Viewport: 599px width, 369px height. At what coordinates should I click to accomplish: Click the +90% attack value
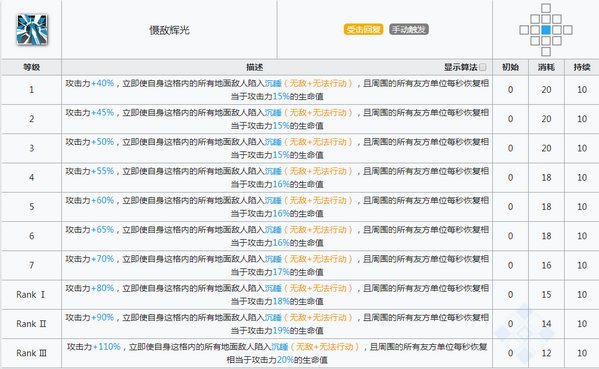[x=102, y=317]
